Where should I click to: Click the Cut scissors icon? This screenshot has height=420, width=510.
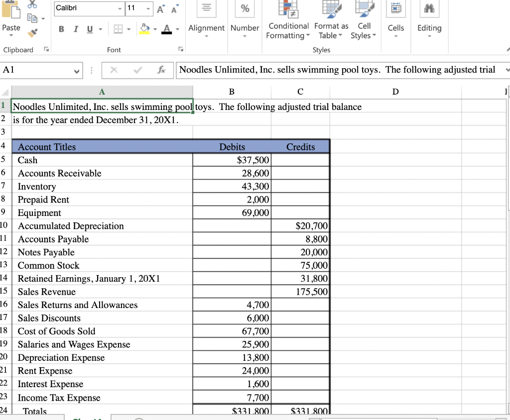(32, 4)
